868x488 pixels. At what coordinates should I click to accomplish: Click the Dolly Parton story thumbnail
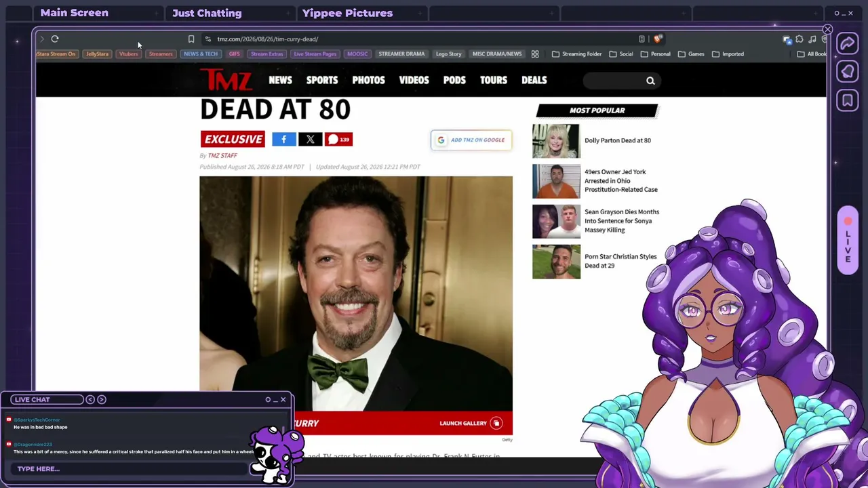click(556, 141)
